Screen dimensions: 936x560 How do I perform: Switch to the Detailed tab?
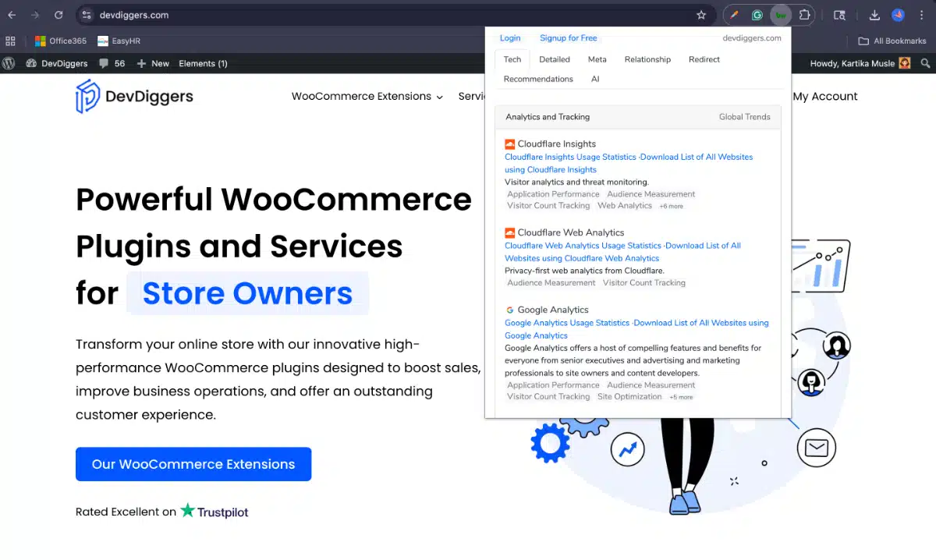pyautogui.click(x=555, y=59)
